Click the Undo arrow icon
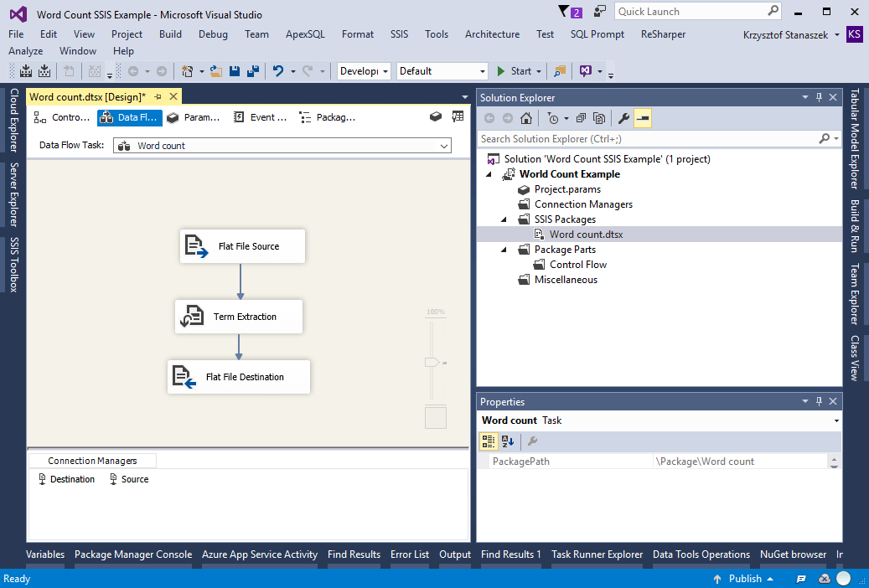Screen dimensions: 869x588 point(278,71)
